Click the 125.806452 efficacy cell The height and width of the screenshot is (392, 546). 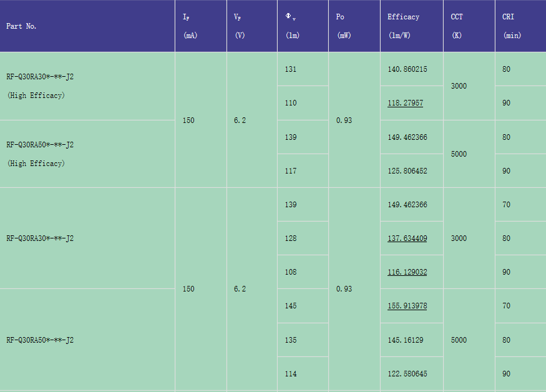click(x=407, y=171)
